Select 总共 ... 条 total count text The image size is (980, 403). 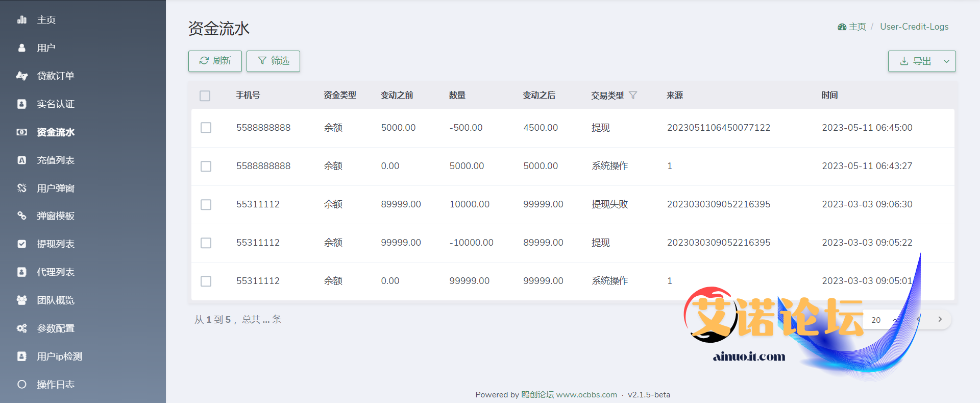coord(262,320)
